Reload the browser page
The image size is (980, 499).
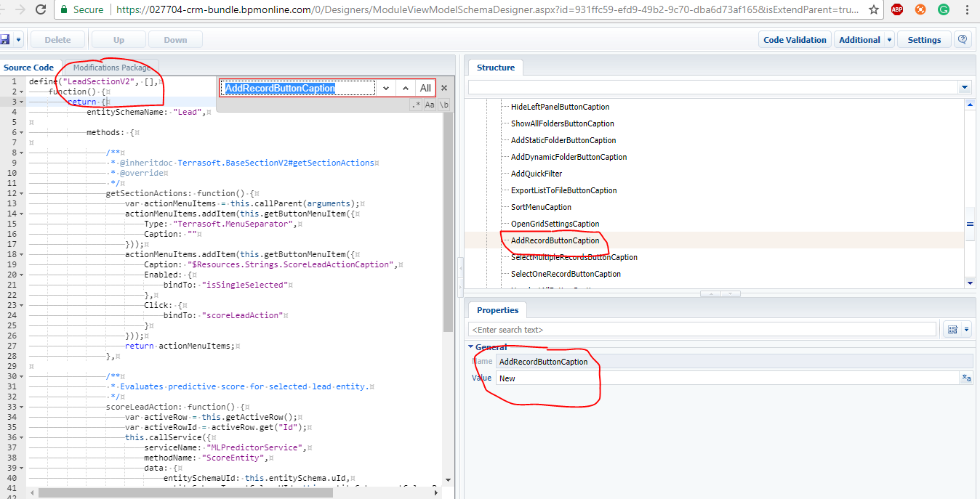pos(41,10)
